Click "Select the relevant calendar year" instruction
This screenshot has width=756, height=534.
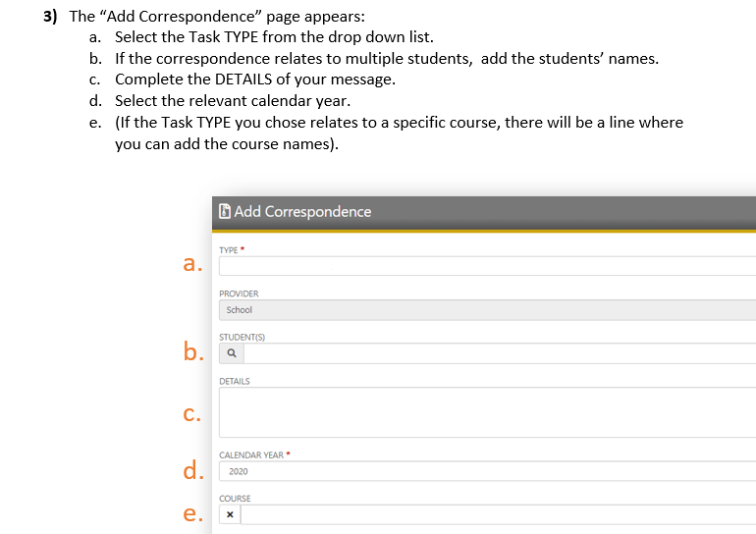233,100
